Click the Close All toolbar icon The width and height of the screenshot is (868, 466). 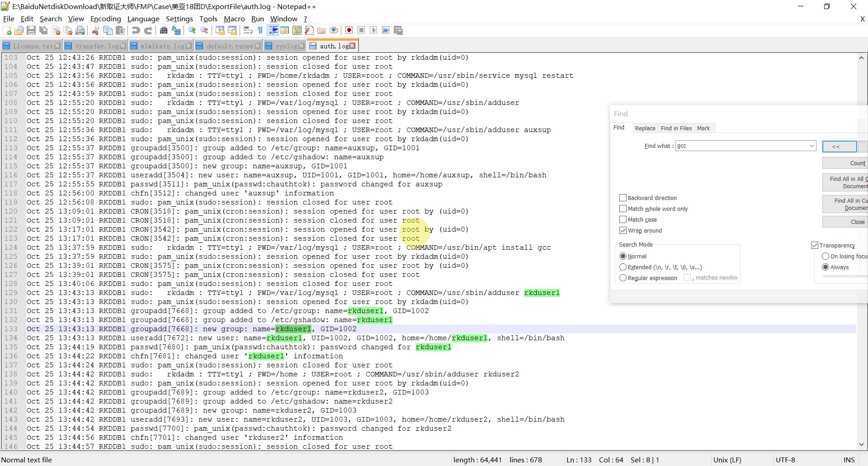68,30
